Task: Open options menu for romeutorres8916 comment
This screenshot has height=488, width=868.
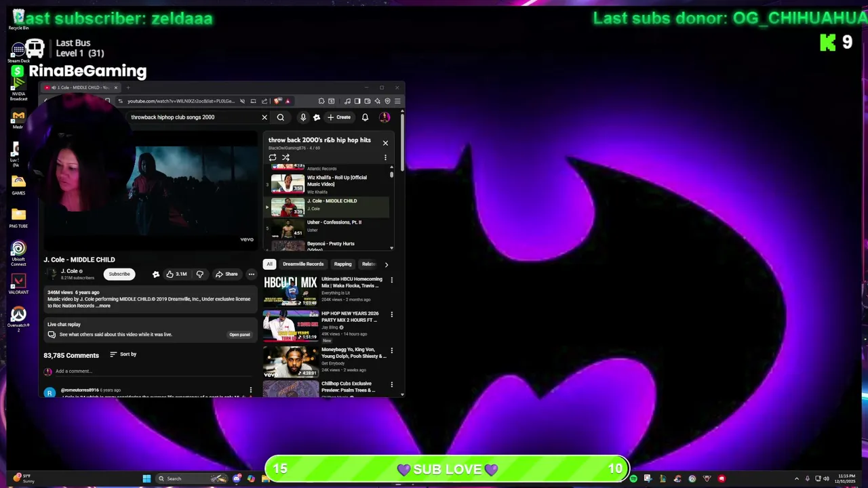Action: point(250,390)
